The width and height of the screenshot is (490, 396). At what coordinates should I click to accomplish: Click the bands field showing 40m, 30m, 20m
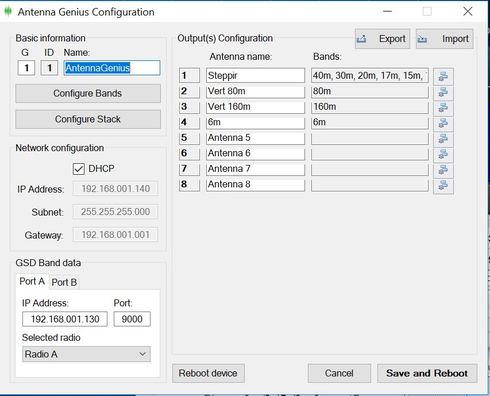tap(370, 75)
